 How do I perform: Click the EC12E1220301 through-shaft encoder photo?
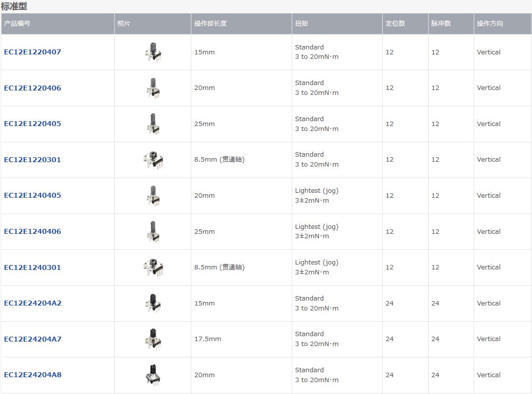point(153,160)
